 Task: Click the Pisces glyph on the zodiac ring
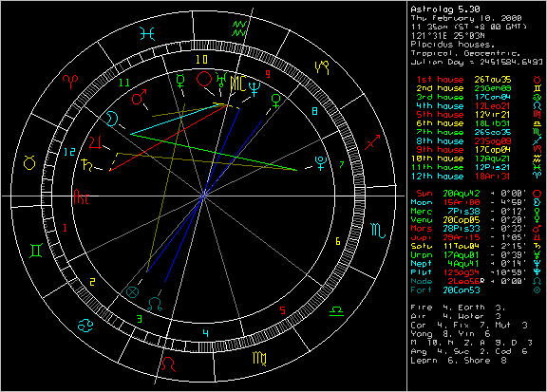coord(147,34)
